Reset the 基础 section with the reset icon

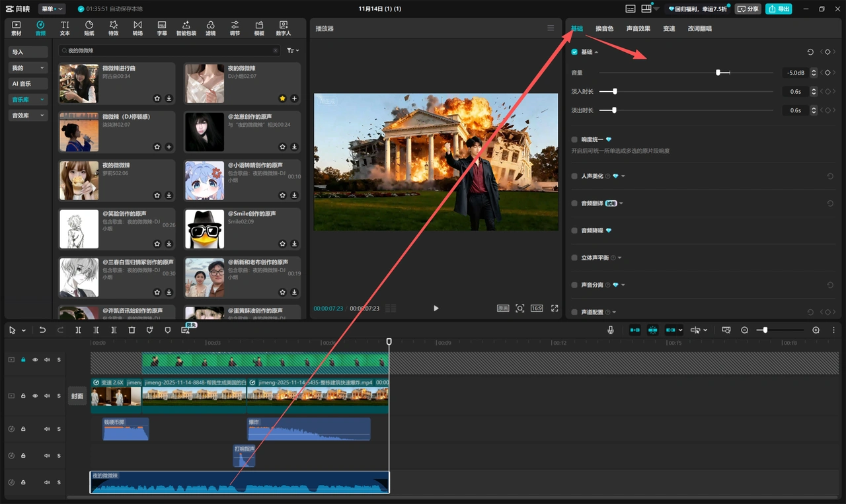[810, 52]
